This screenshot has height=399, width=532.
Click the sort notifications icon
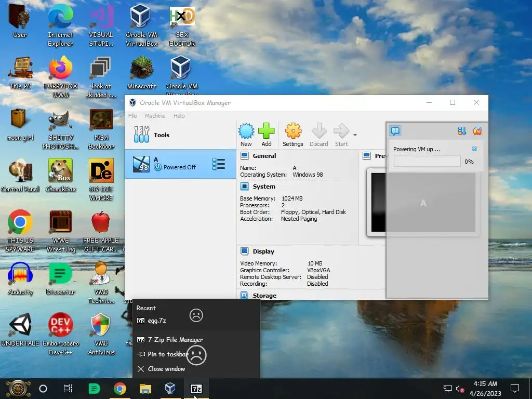[x=462, y=131]
